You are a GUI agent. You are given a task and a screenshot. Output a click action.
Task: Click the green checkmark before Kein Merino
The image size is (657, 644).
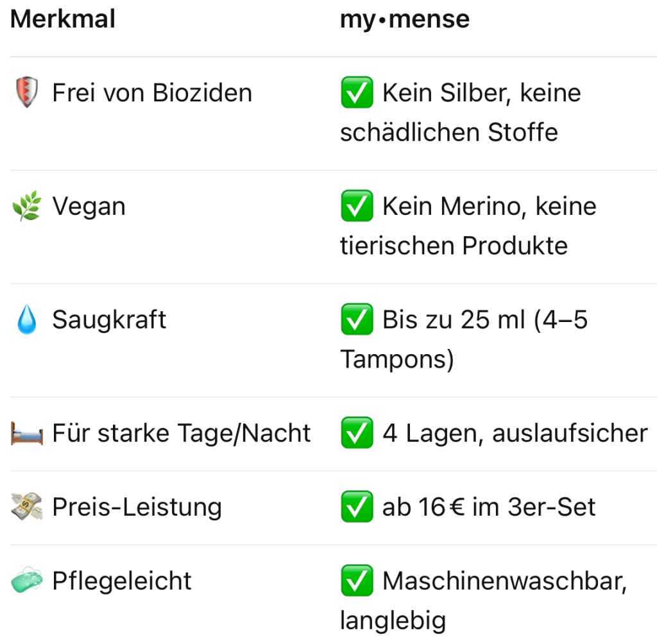point(357,207)
